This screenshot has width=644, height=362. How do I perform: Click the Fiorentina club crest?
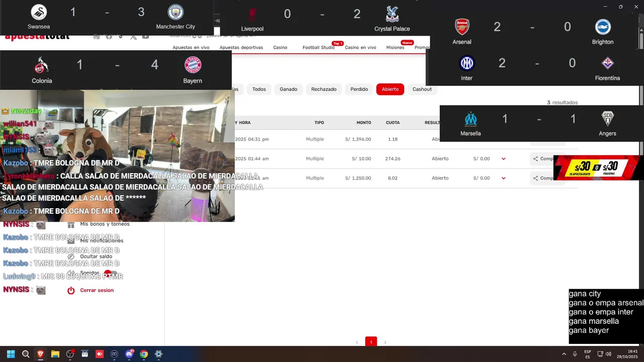point(607,63)
